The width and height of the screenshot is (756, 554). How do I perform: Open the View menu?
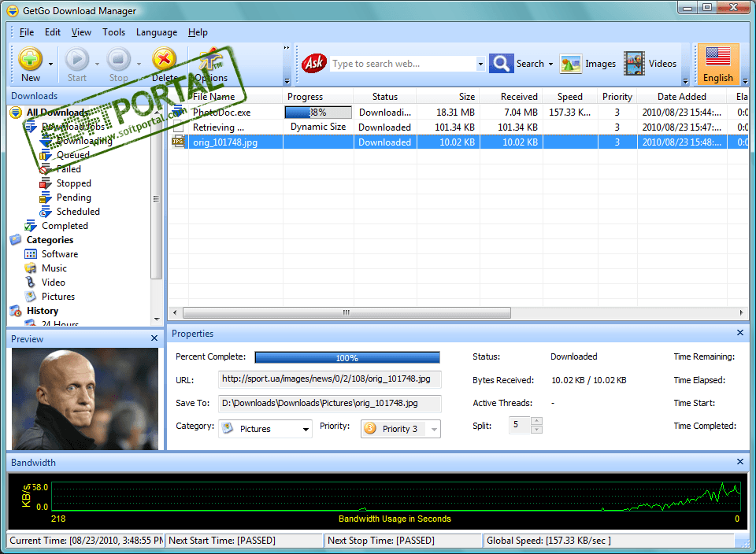coord(81,32)
